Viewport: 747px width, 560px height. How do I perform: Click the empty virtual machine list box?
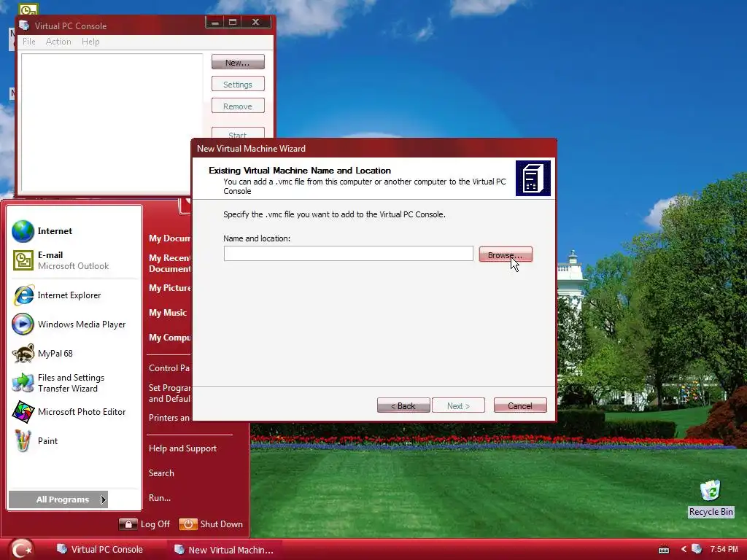[x=112, y=122]
